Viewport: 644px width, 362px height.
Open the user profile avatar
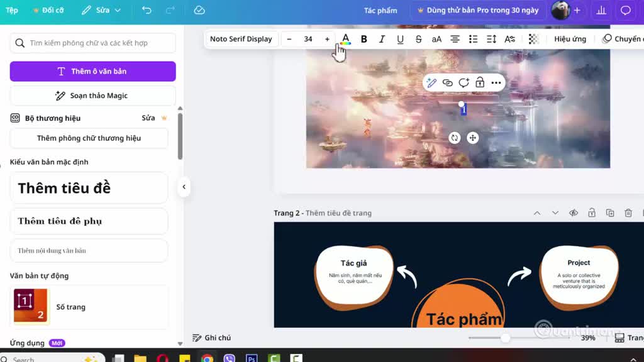click(560, 10)
